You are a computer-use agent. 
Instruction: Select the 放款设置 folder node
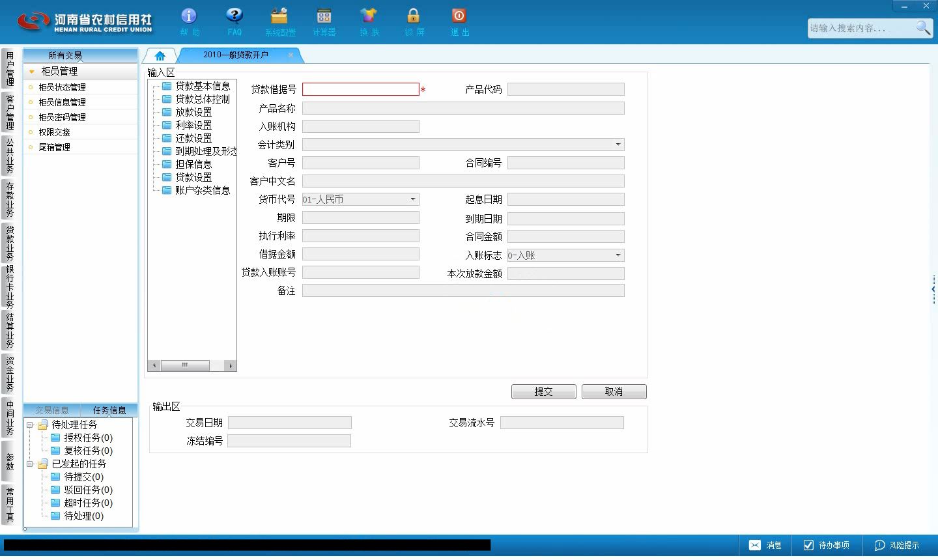187,112
